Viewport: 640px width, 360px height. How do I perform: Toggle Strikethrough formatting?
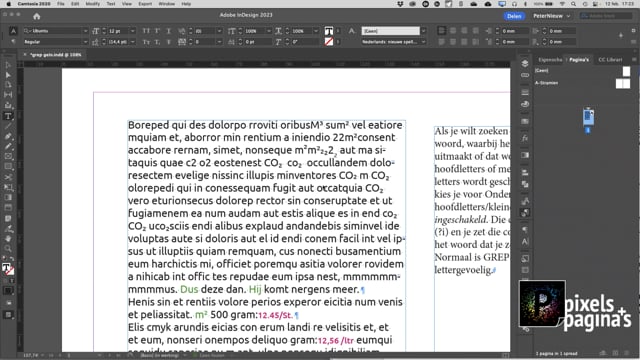tap(168, 42)
